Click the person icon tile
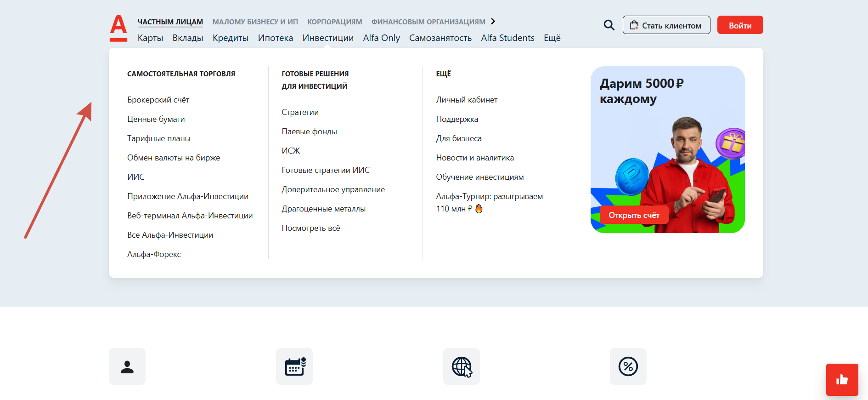Viewport: 868px width, 400px height. (127, 366)
